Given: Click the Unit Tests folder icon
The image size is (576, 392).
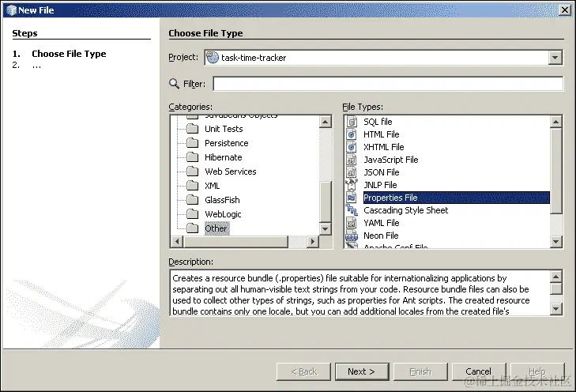Looking at the screenshot, I should click(192, 129).
